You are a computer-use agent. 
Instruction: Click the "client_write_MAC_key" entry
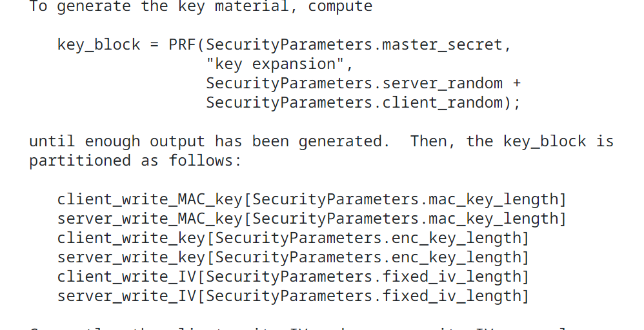tap(150, 199)
